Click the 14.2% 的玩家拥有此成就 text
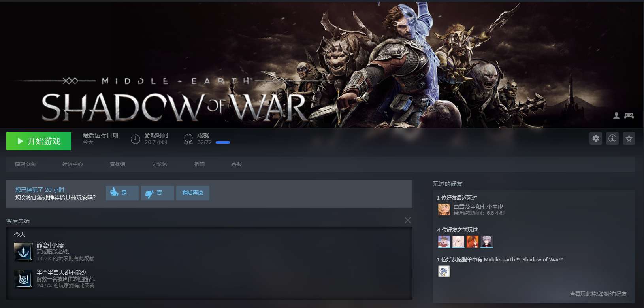This screenshot has height=308, width=644. [66, 258]
